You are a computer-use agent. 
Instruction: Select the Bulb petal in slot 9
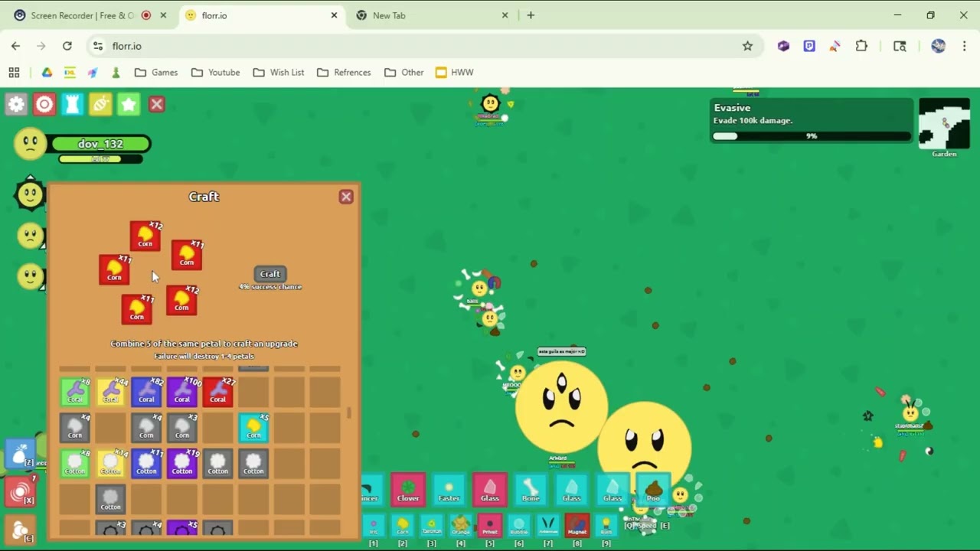point(606,525)
